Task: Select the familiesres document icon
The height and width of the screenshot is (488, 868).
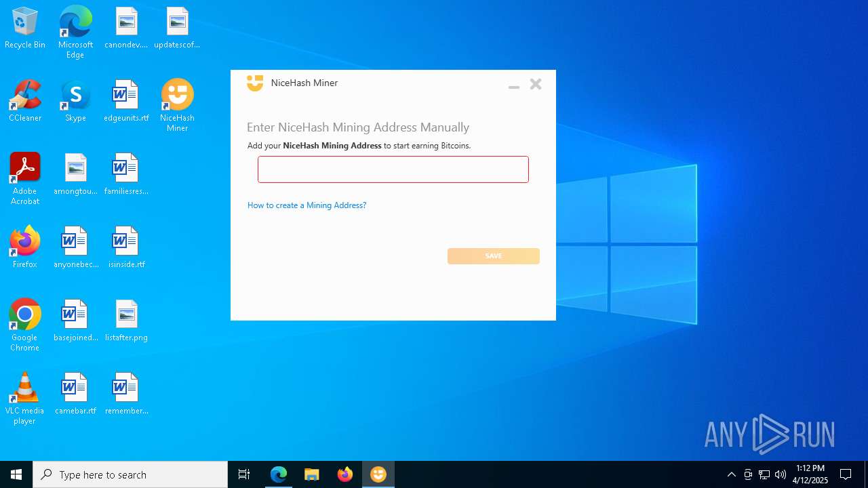Action: pyautogui.click(x=126, y=175)
